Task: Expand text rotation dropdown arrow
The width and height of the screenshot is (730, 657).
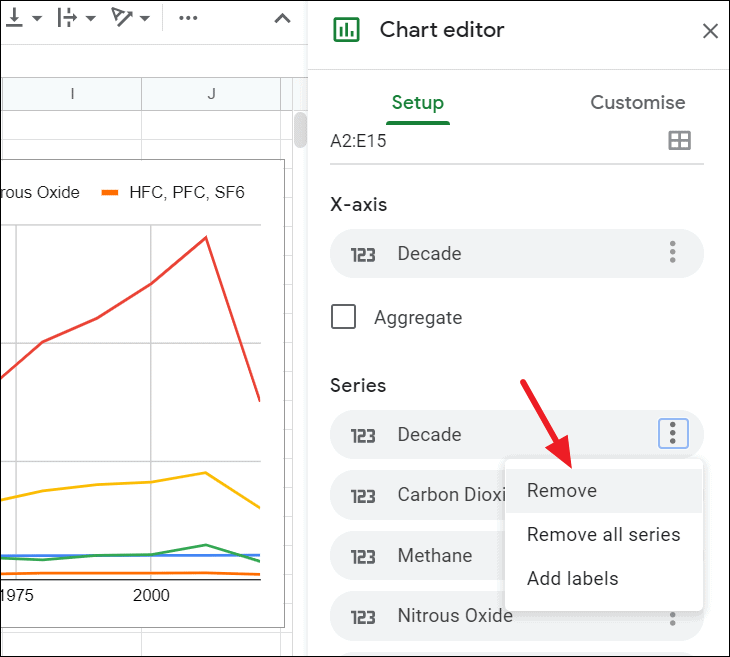Action: click(145, 19)
